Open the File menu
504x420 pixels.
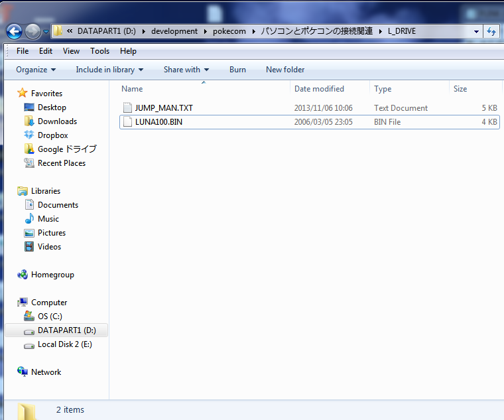(x=23, y=51)
